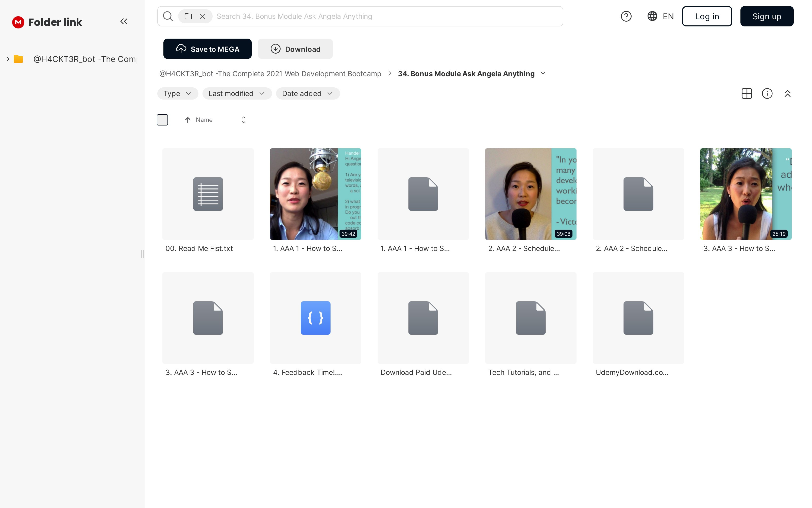812x508 pixels.
Task: Collapse header with double-up chevron icon
Action: point(787,93)
